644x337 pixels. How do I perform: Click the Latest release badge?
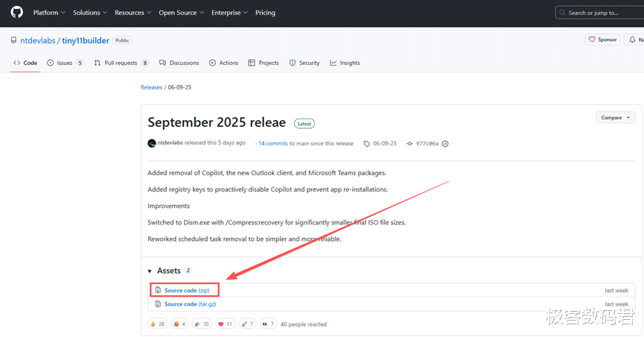click(305, 124)
